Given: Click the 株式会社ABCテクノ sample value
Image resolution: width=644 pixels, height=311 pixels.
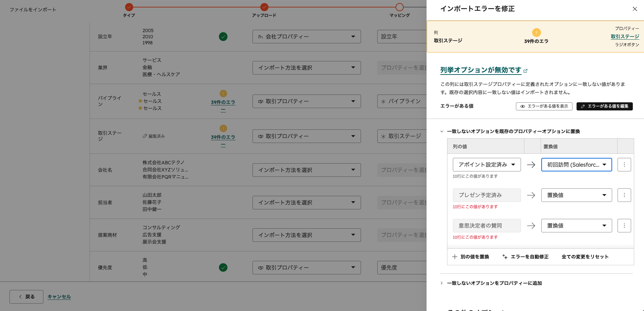Looking at the screenshot, I should point(163,163).
